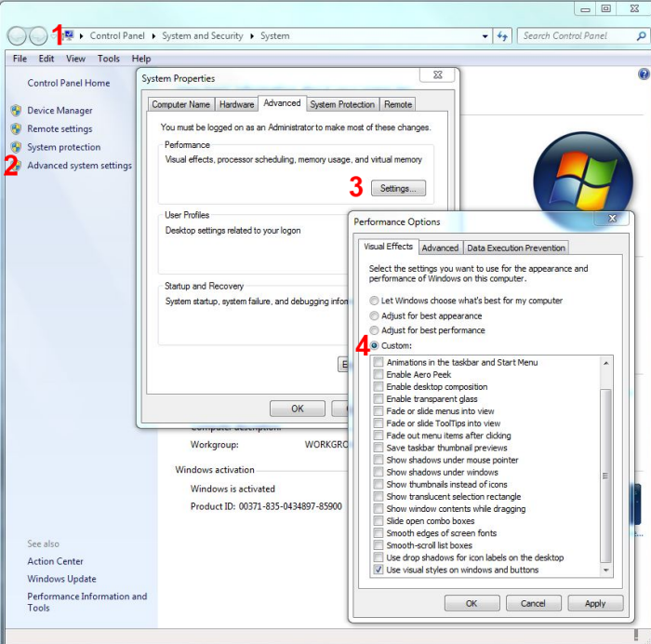
Task: Check 'Enable transparent glass'
Action: pos(379,399)
